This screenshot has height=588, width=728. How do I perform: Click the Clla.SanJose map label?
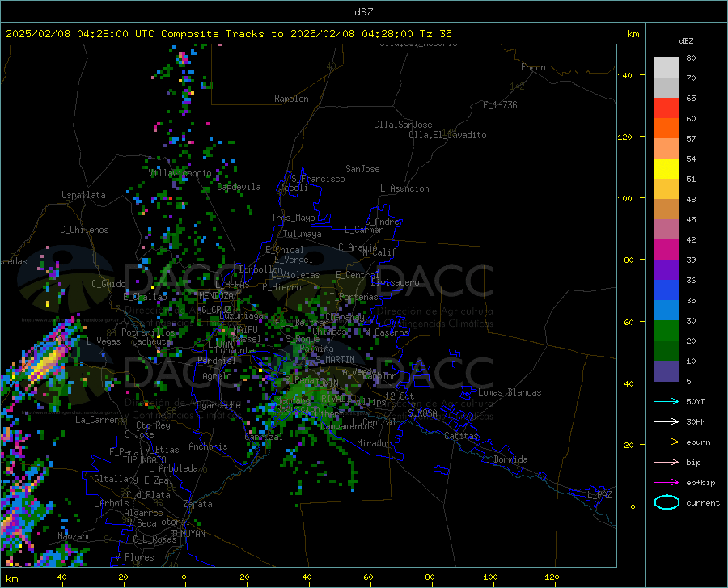[x=403, y=125]
